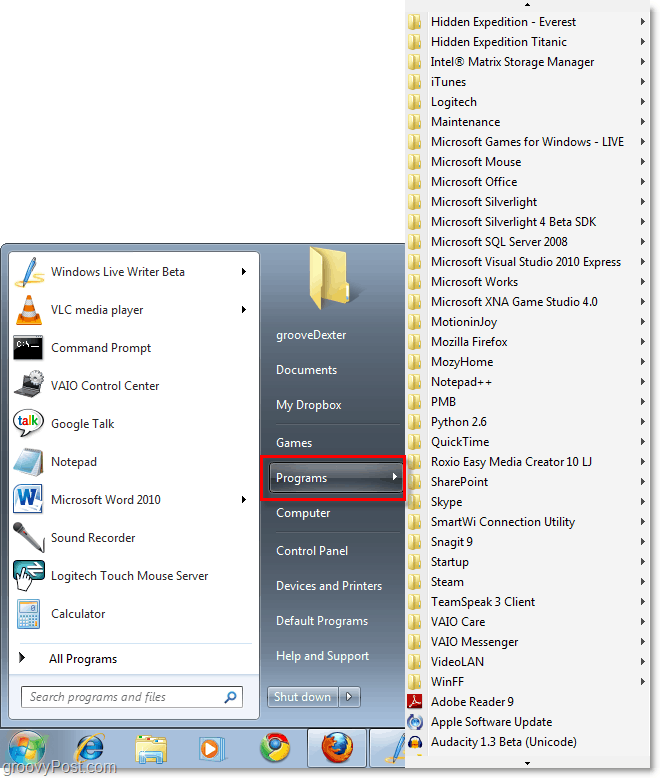The height and width of the screenshot is (778, 660).
Task: Open Roxio Easy Media Creator 10 LJ
Action: (x=528, y=462)
